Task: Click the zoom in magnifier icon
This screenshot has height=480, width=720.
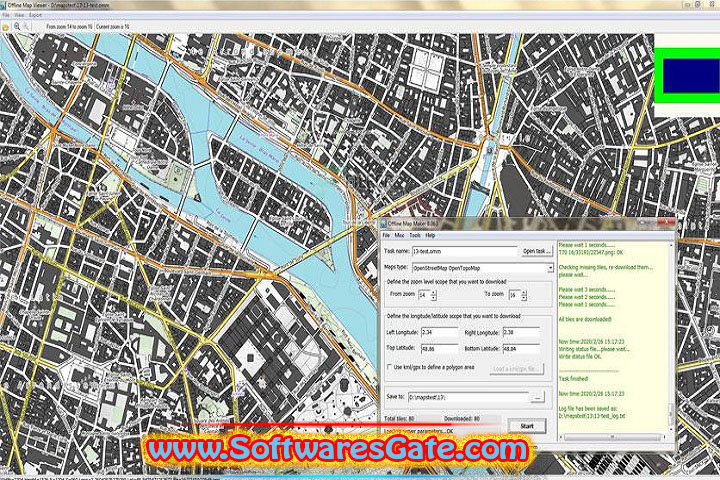Action: click(17, 27)
